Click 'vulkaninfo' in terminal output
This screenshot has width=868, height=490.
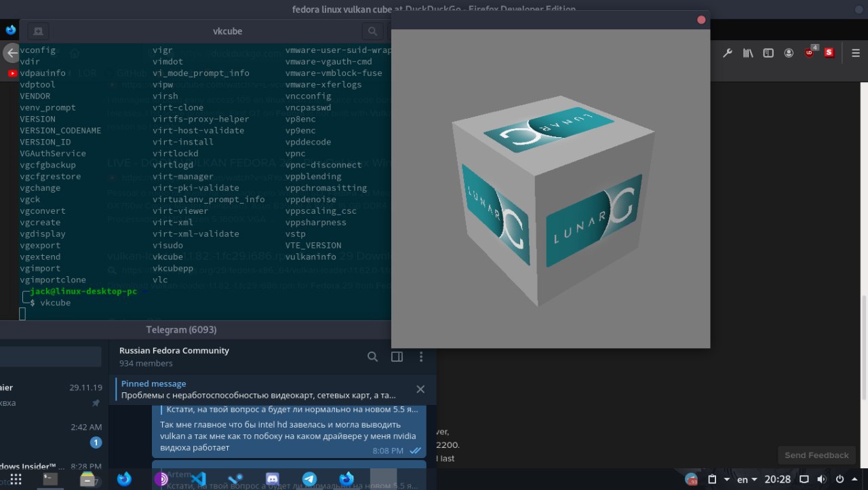point(311,257)
